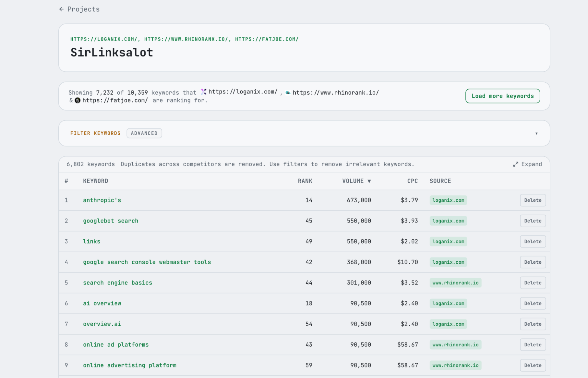Delete the "search engine basics" keyword
This screenshot has height=378, width=588.
tap(532, 283)
